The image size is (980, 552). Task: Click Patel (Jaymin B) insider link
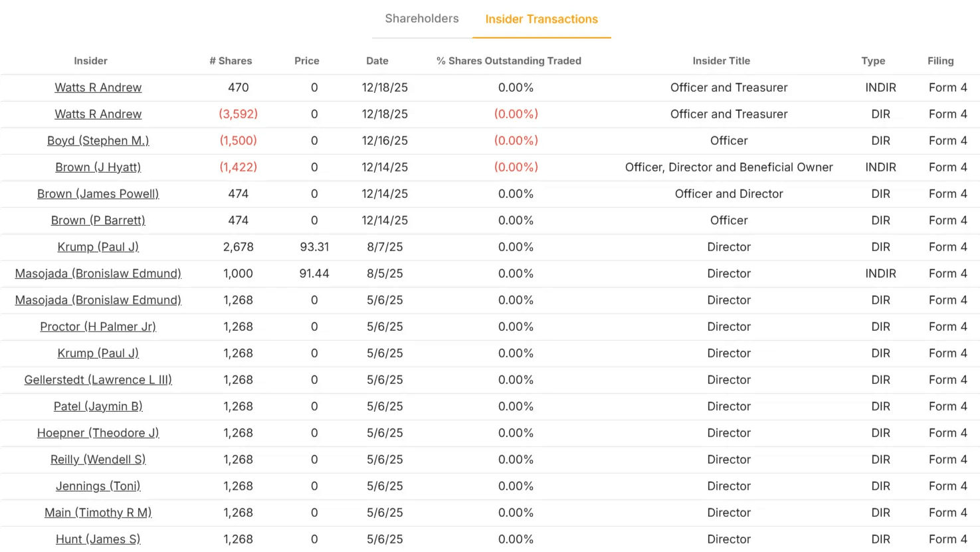click(98, 407)
